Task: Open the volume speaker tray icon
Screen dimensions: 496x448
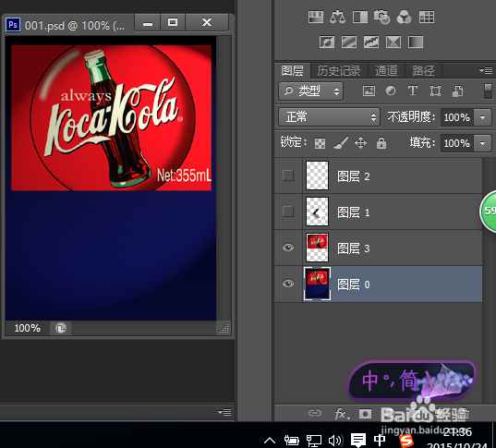Action: click(335, 440)
